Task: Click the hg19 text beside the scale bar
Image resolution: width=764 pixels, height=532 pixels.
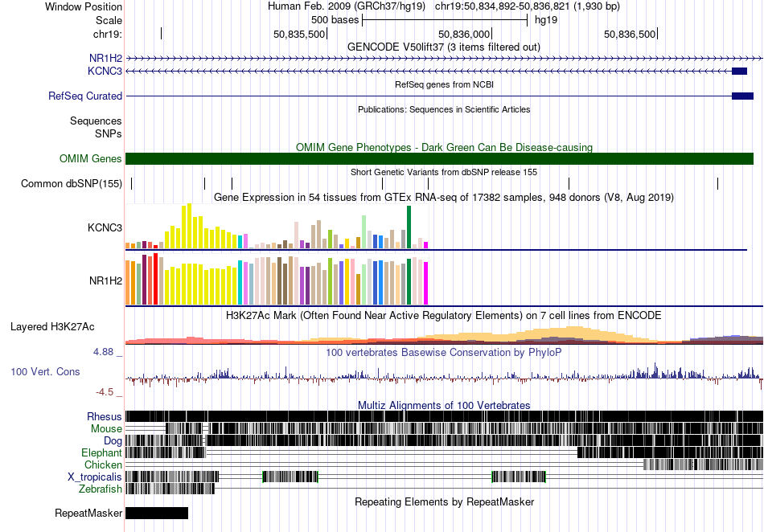Action: coord(546,20)
